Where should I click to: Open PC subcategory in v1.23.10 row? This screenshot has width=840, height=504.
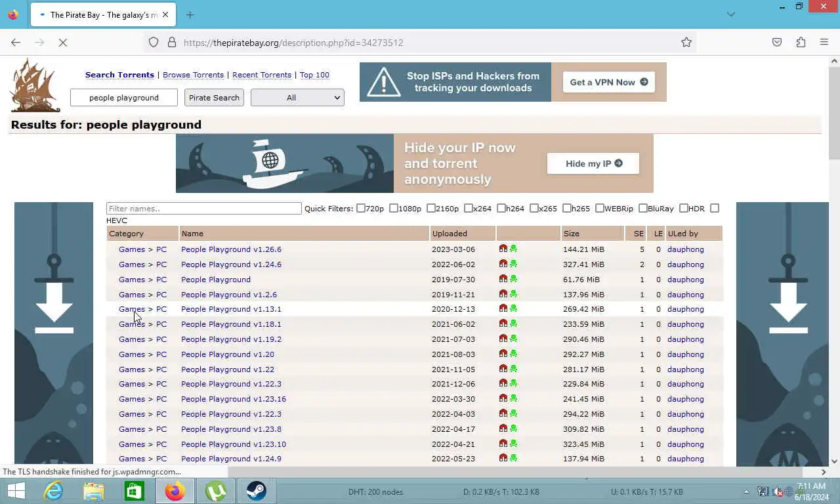coord(161,444)
